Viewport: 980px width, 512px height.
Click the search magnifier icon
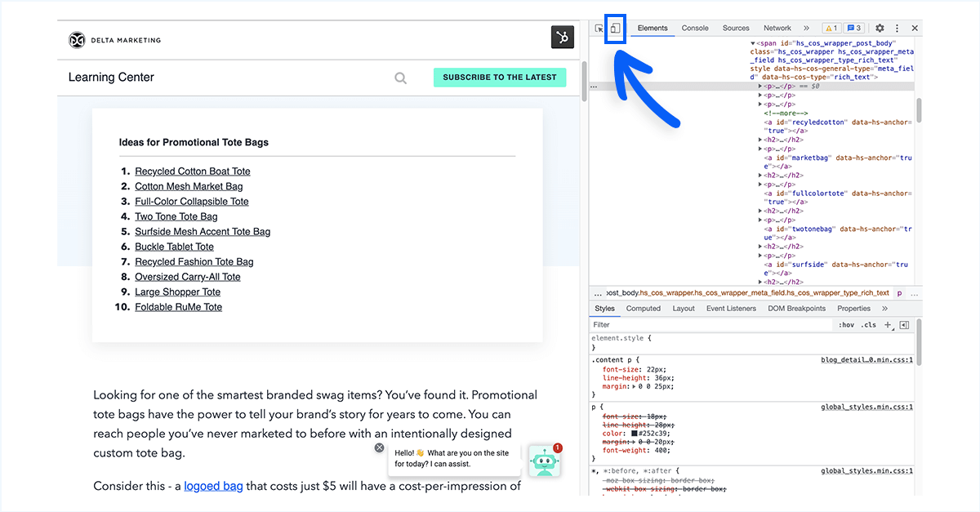400,78
